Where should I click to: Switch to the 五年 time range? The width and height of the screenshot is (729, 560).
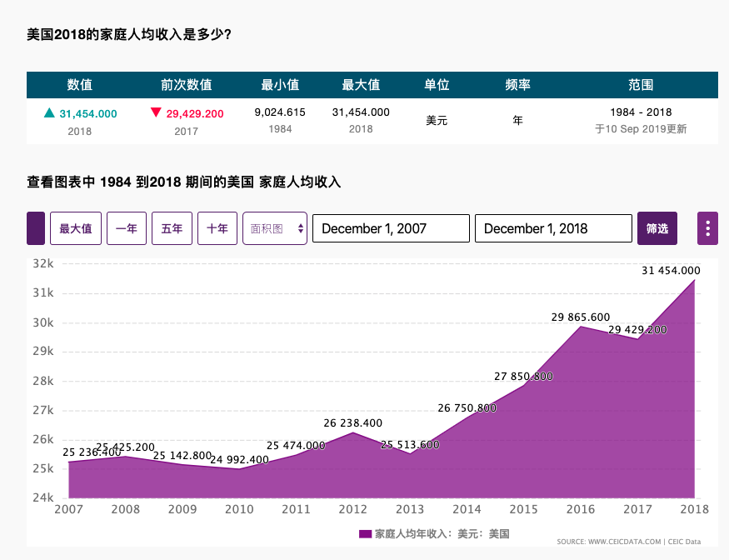click(172, 227)
